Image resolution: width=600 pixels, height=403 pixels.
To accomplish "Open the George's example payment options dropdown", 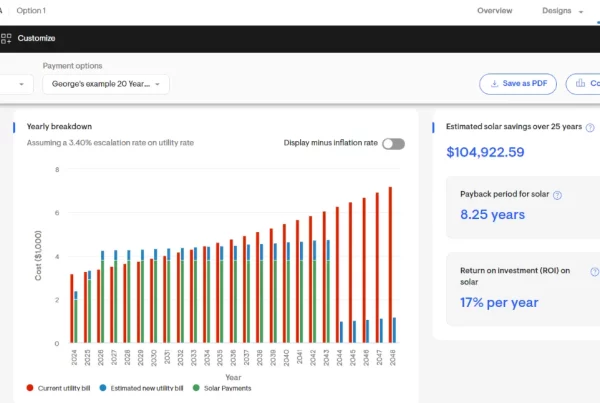I will (106, 85).
